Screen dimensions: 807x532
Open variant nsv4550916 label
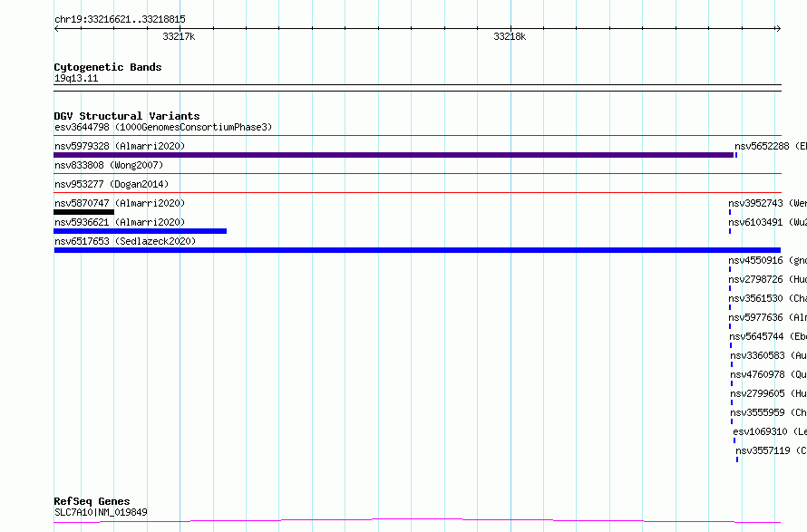coord(767,260)
